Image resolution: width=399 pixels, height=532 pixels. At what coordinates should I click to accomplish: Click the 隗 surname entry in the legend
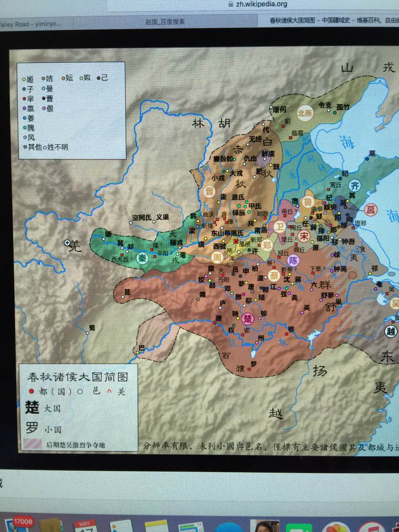pyautogui.click(x=28, y=128)
